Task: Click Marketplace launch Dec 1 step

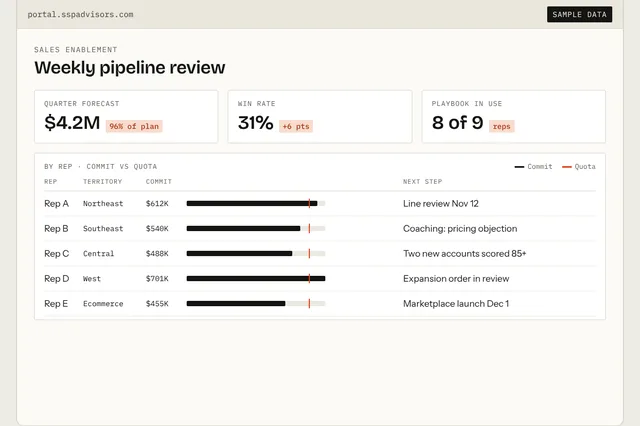Action: (456, 304)
